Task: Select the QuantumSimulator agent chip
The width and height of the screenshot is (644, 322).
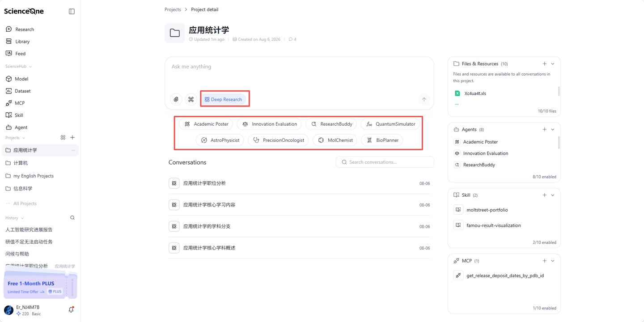Action: (x=390, y=124)
